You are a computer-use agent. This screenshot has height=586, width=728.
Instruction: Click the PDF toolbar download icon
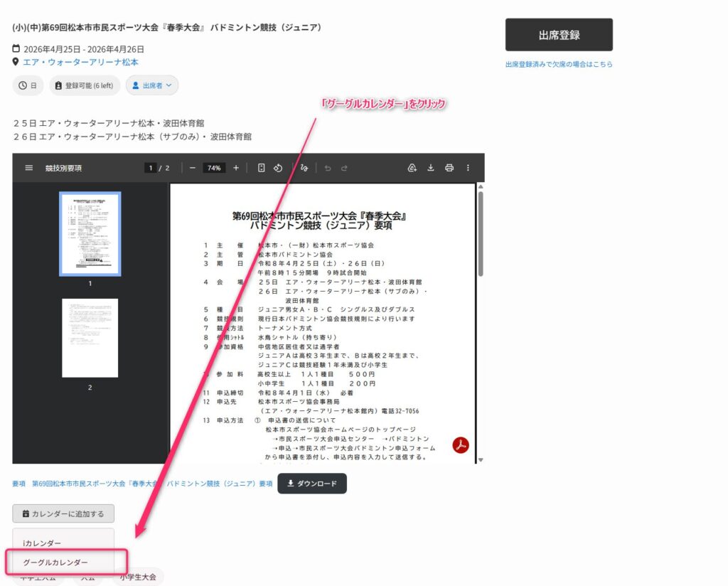pos(430,168)
